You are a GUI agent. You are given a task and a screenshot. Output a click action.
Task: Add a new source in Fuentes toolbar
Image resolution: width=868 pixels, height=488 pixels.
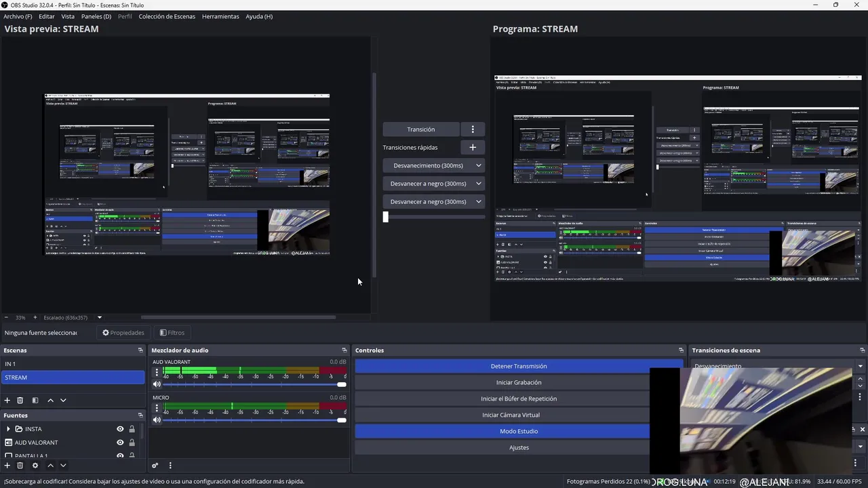(7, 466)
